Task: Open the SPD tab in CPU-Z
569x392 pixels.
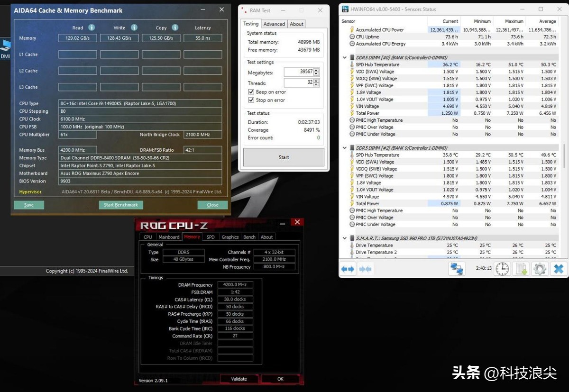Action: click(x=211, y=237)
